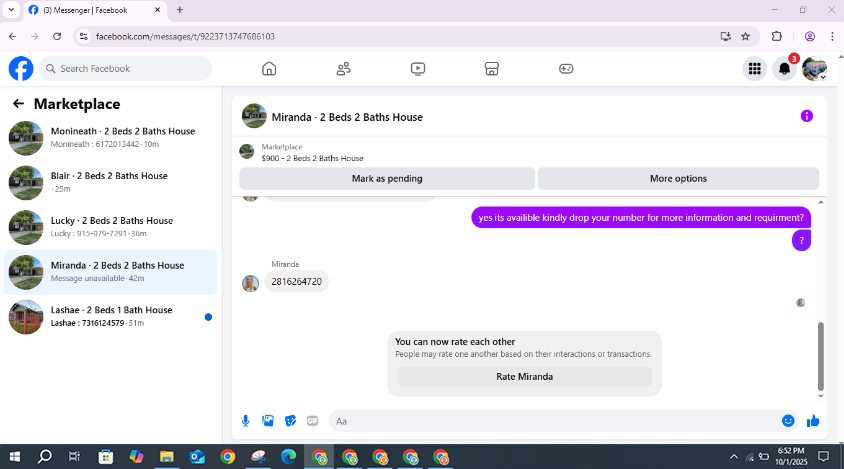Open Blair 2 Beds 2 Baths conversation
844x469 pixels.
[110, 183]
